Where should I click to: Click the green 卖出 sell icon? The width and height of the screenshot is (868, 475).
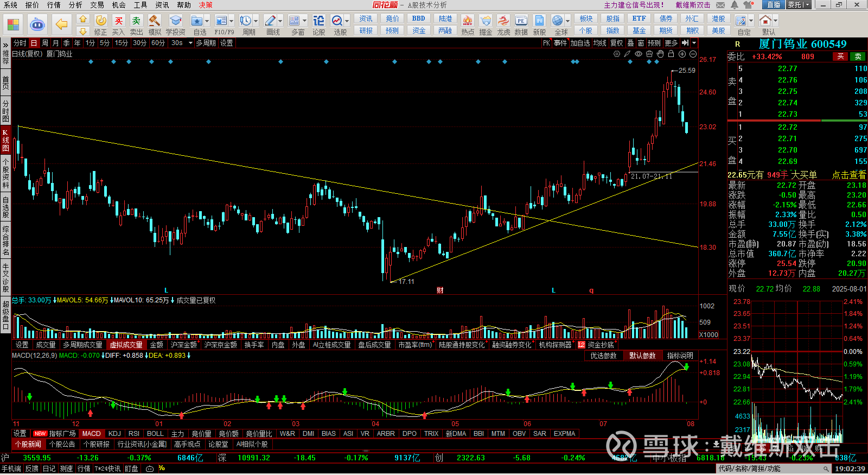pyautogui.click(x=137, y=21)
